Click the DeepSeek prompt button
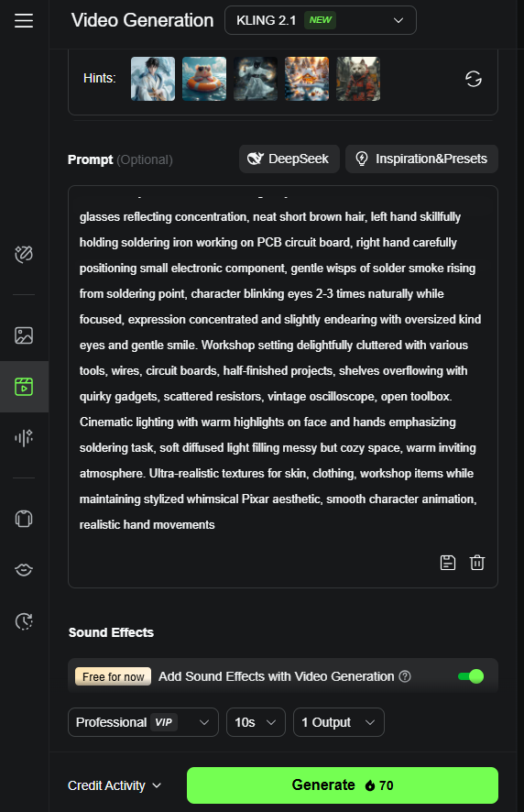This screenshot has width=524, height=812. point(289,159)
